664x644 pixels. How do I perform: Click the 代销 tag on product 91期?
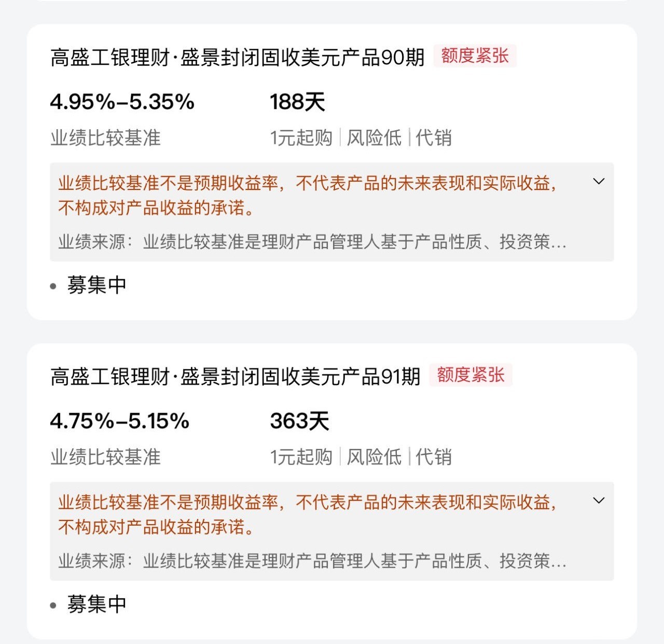point(435,457)
